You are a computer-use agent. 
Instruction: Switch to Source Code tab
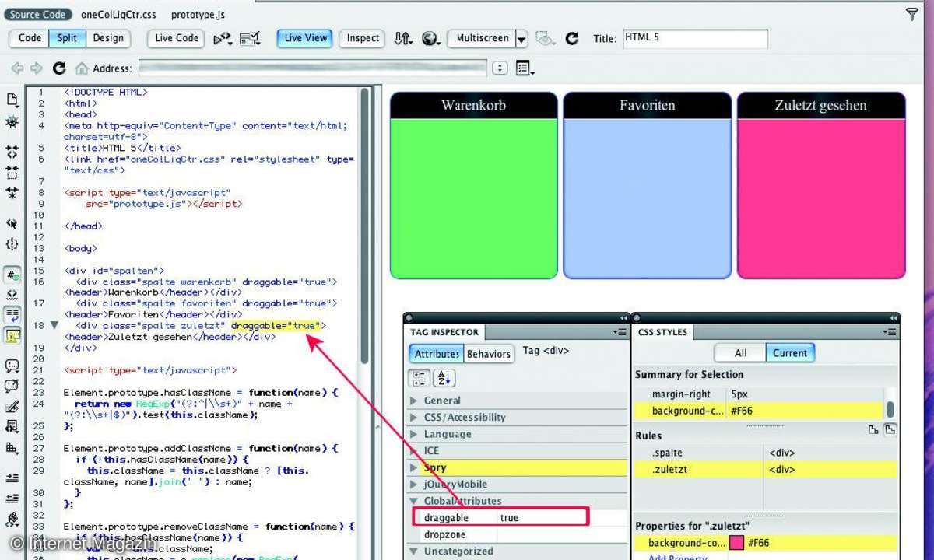pyautogui.click(x=38, y=14)
